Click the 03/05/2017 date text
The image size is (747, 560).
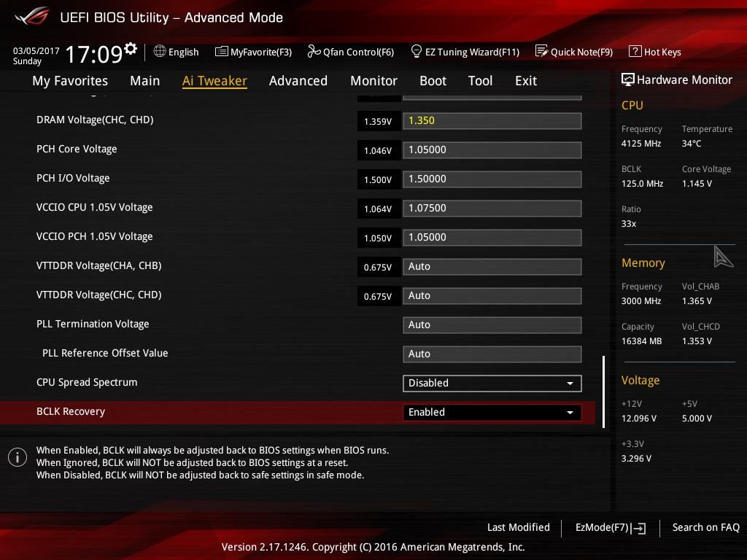coord(36,50)
